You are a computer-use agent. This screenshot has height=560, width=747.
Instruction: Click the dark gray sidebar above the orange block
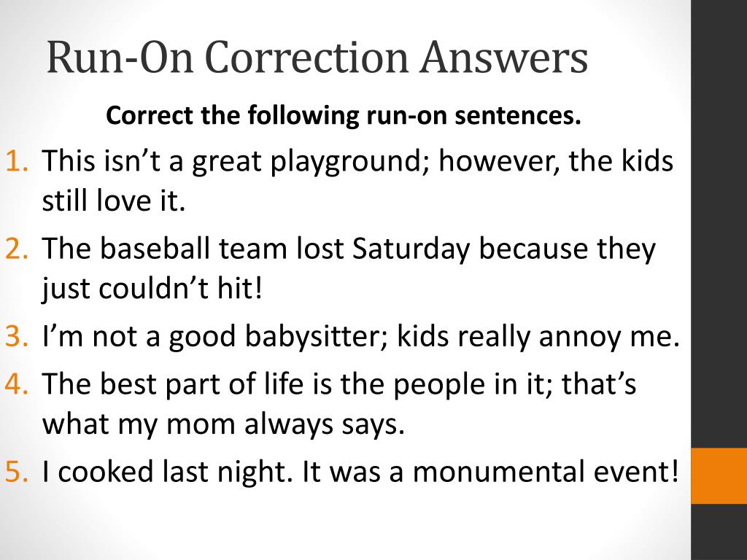(719, 224)
